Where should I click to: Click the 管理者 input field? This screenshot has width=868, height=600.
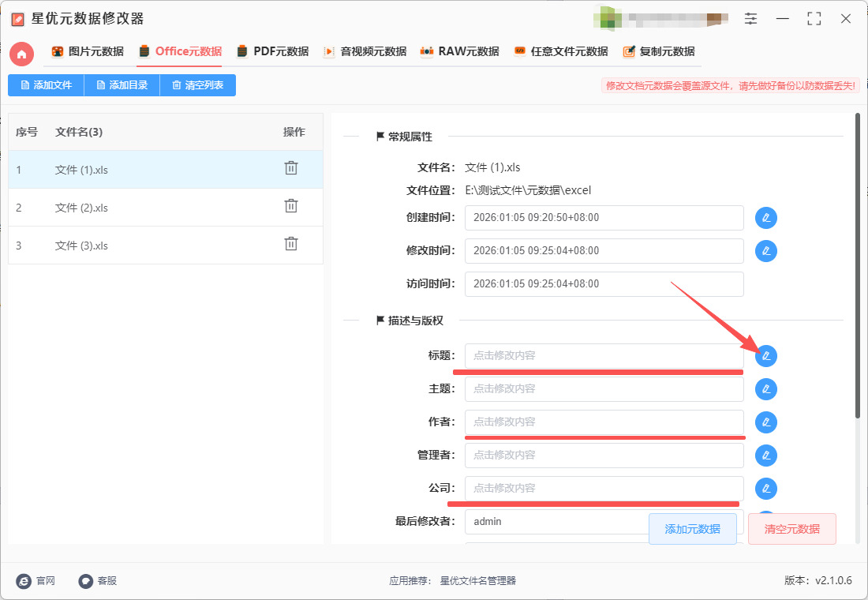(x=604, y=456)
